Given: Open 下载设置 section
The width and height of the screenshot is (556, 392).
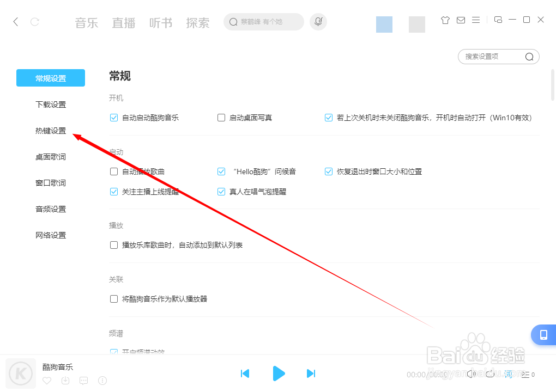Looking at the screenshot, I should click(51, 105).
